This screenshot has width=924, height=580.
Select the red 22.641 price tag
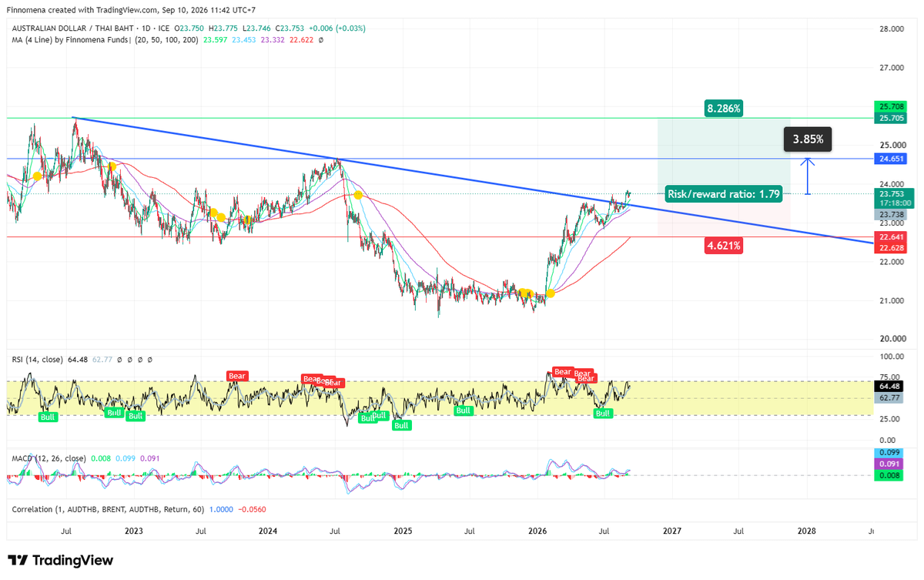(890, 237)
